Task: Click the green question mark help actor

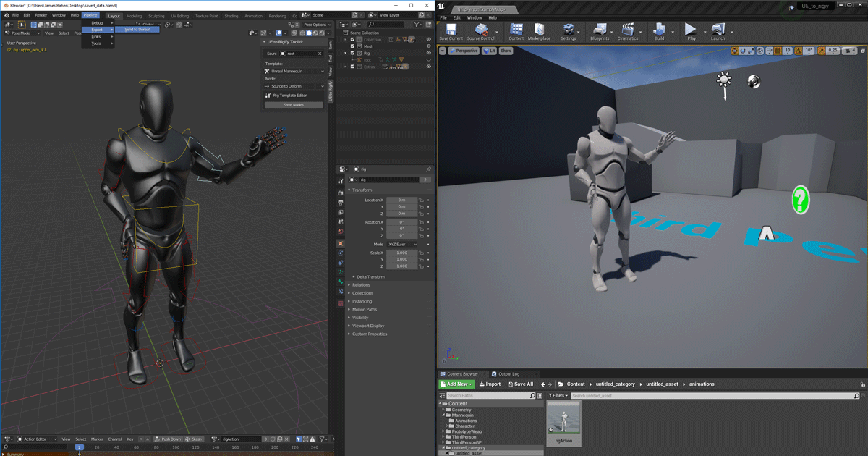Action: 800,200
